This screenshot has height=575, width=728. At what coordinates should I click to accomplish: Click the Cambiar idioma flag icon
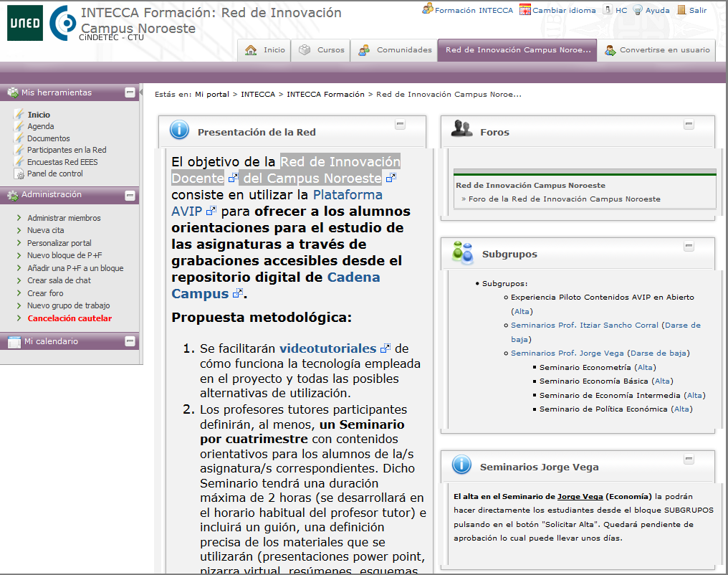coord(525,10)
